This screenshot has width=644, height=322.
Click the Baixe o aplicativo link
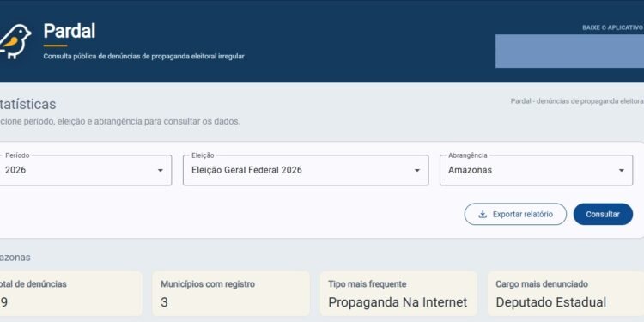[612, 28]
